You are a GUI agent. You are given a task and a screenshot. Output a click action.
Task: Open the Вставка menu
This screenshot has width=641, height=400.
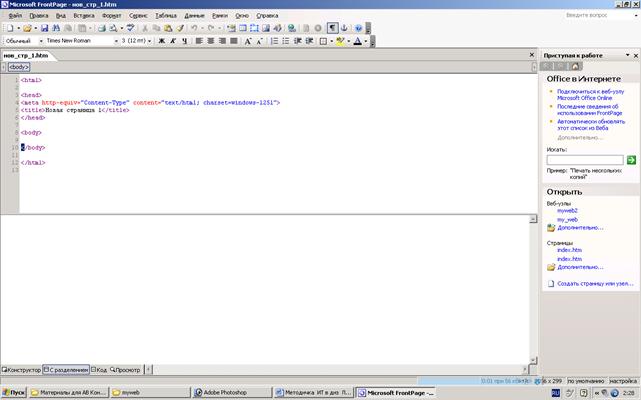click(x=84, y=16)
